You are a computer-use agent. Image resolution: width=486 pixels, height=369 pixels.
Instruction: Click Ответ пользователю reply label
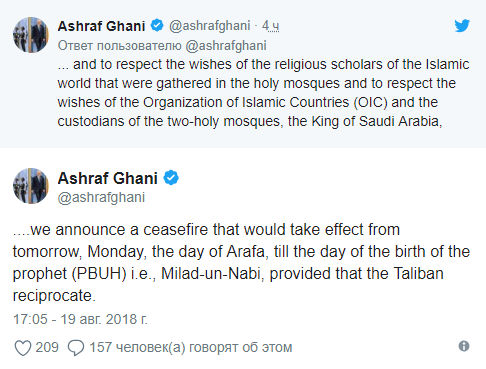pyautogui.click(x=120, y=46)
